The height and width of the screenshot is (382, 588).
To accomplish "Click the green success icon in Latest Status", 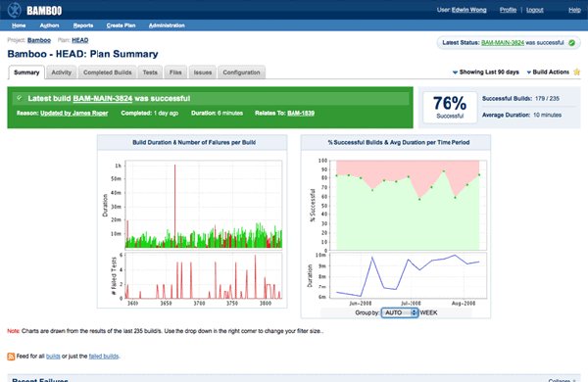I will point(571,43).
